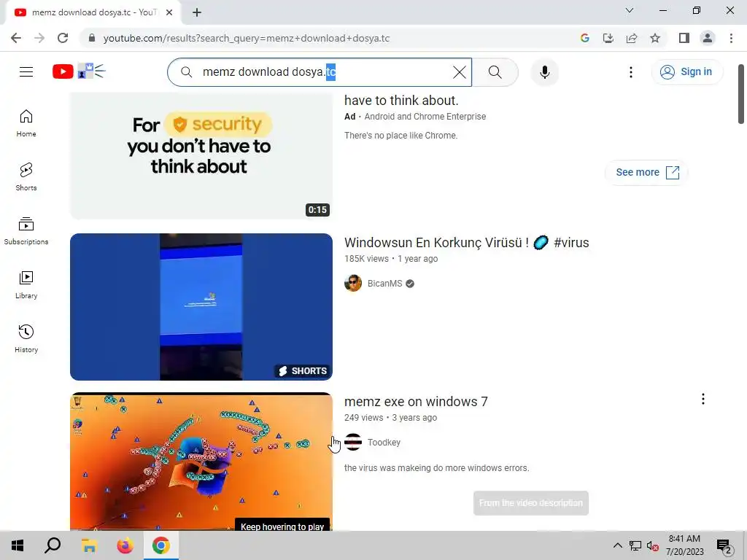Image resolution: width=747 pixels, height=560 pixels.
Task: Toggle the browser side panel
Action: click(x=684, y=38)
